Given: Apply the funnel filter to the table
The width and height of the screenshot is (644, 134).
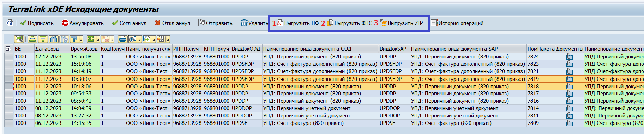Looking at the screenshot, I should click(74, 39).
